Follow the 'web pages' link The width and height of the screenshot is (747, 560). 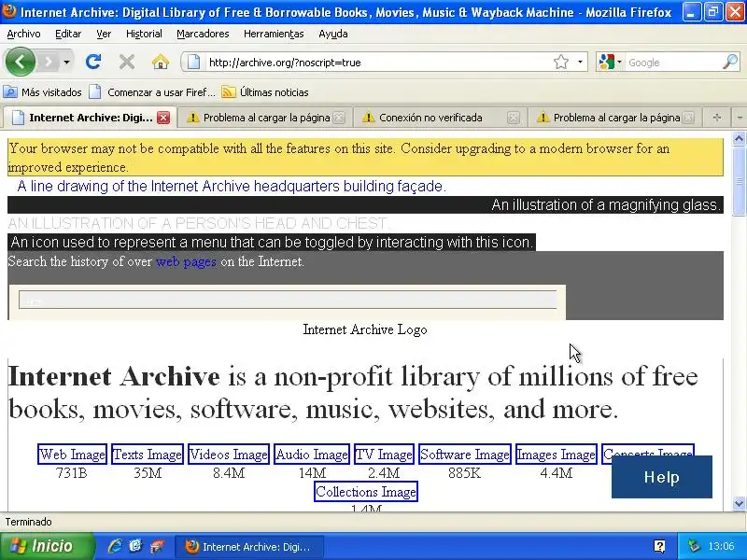point(186,261)
